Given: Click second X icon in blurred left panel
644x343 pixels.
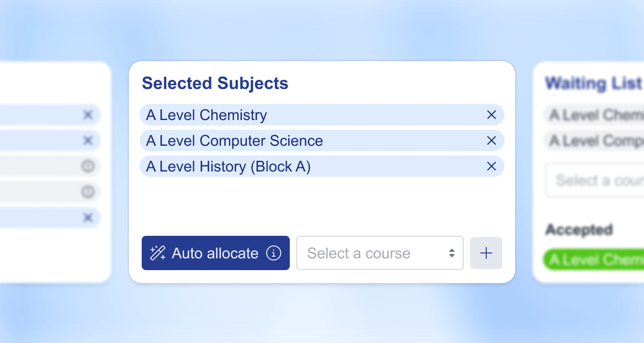Looking at the screenshot, I should coord(88,140).
